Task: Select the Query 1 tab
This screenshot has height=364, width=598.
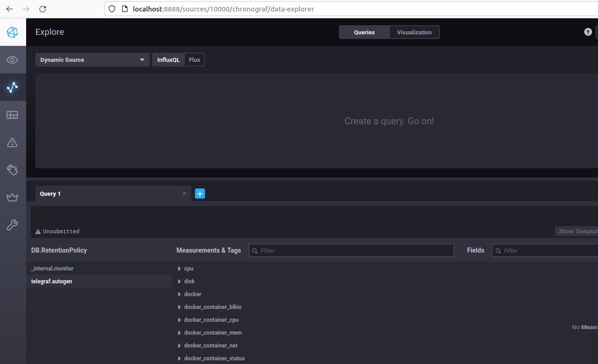Action: click(50, 193)
